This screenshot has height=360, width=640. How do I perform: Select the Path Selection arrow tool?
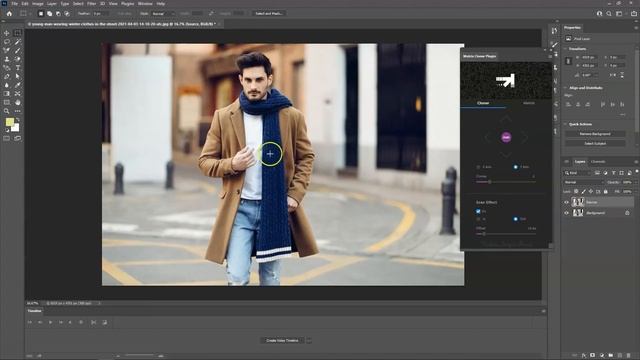tap(18, 76)
